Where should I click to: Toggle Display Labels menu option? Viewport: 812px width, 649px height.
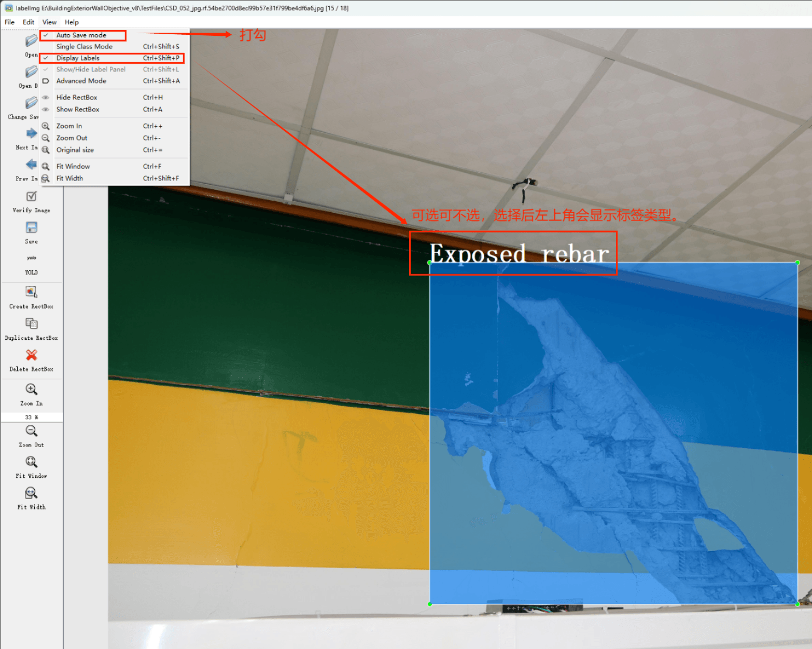pyautogui.click(x=78, y=58)
